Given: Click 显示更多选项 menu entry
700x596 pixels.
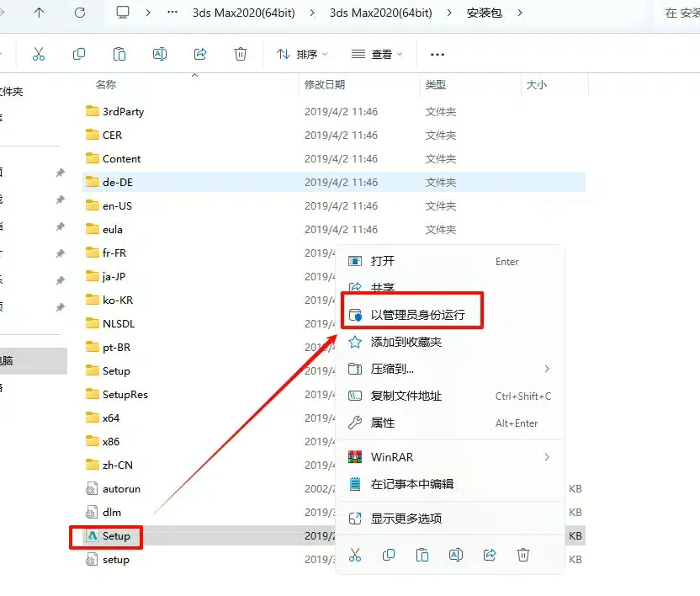Looking at the screenshot, I should [406, 518].
